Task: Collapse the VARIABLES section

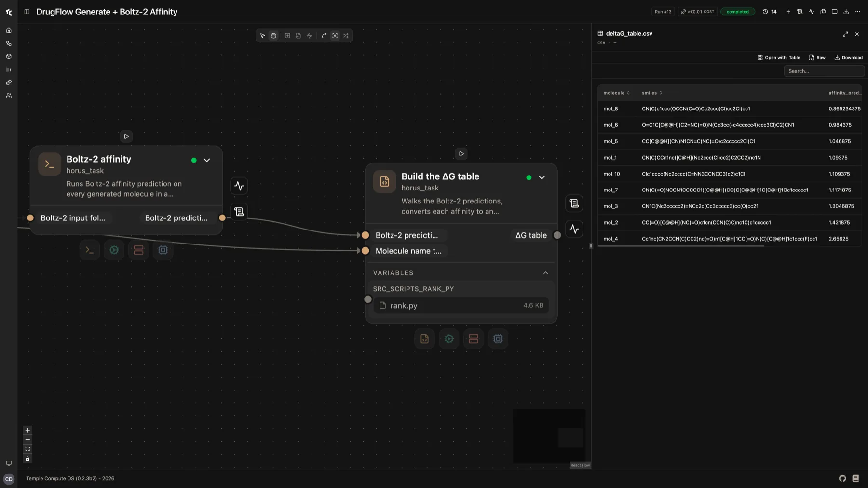Action: tap(546, 273)
